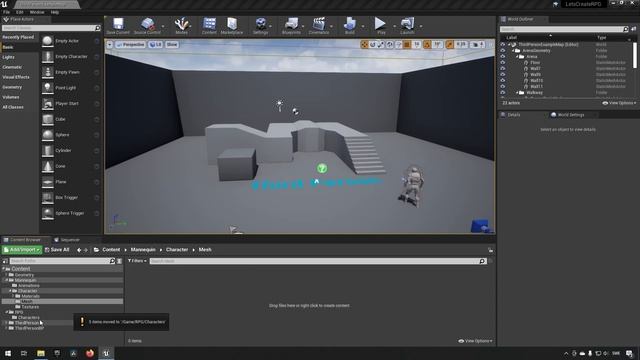640x360 pixels.
Task: Click the Save All button
Action: point(57,250)
